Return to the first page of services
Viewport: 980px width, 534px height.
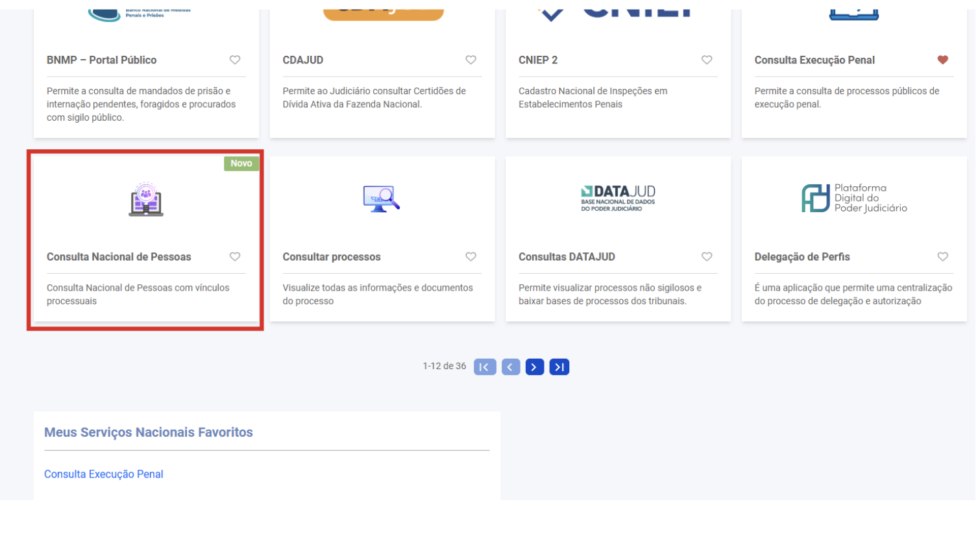coord(485,367)
